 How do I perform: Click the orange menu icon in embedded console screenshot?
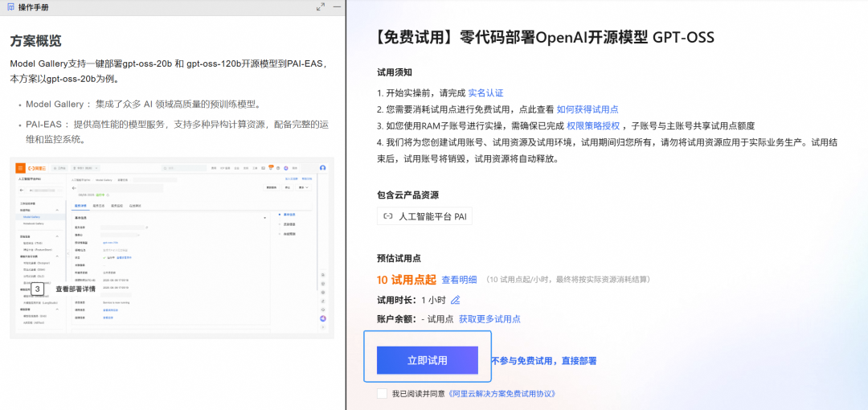(19, 167)
